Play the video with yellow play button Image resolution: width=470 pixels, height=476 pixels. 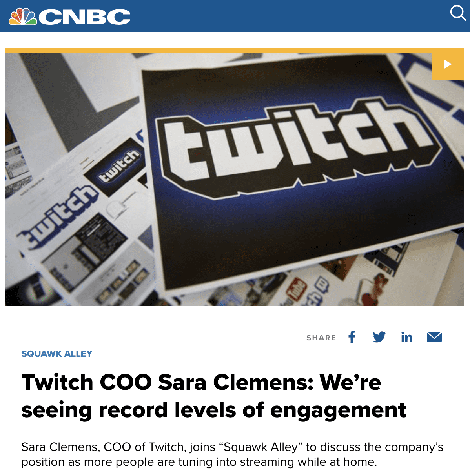click(x=448, y=64)
